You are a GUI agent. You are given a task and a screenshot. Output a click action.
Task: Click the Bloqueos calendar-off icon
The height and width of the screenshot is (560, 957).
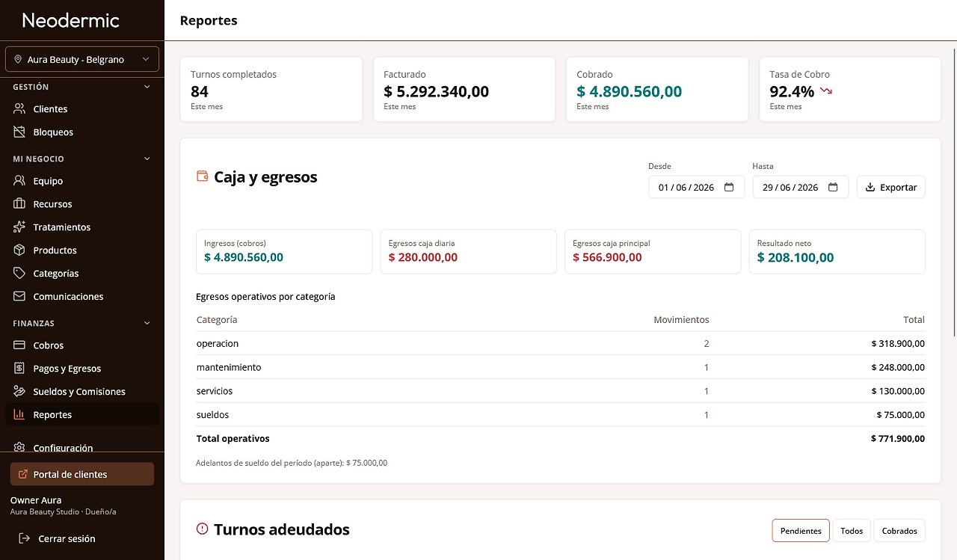(19, 132)
